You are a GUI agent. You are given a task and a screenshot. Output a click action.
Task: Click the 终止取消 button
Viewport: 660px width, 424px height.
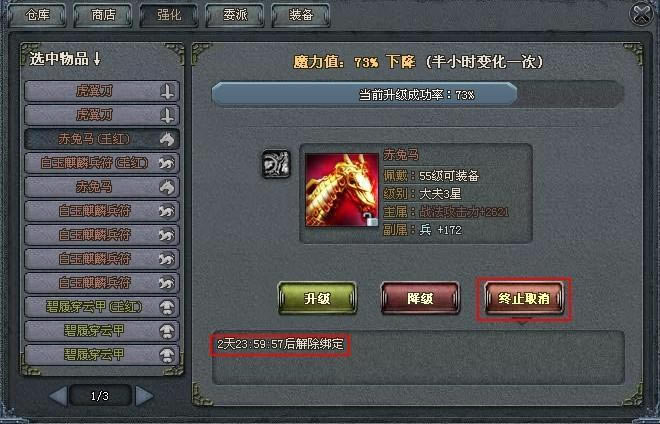point(524,299)
